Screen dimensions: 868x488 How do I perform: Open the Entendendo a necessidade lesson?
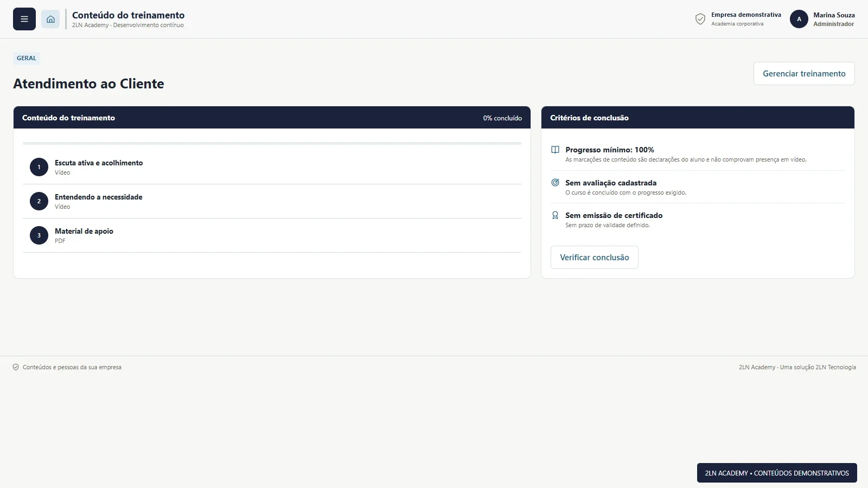(x=272, y=201)
